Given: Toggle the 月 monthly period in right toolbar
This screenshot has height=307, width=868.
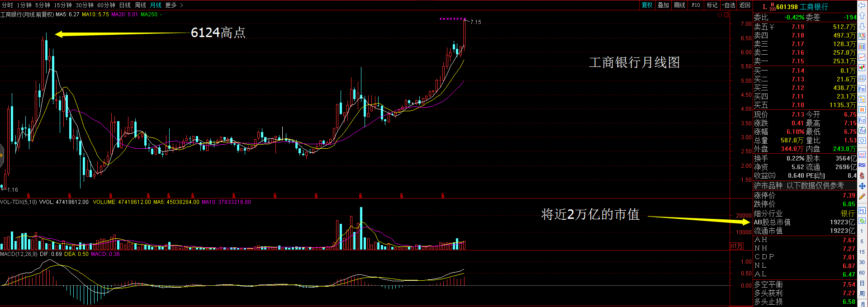Looking at the screenshot, I should coord(862,303).
